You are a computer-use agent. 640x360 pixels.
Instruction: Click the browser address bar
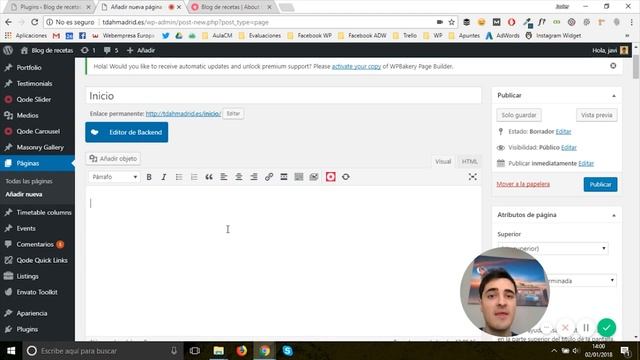pos(245,22)
